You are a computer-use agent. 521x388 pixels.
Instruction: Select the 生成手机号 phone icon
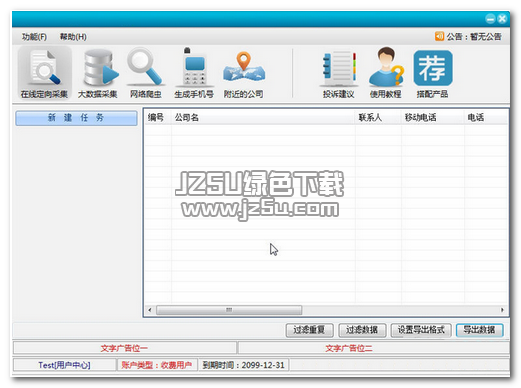[194, 73]
